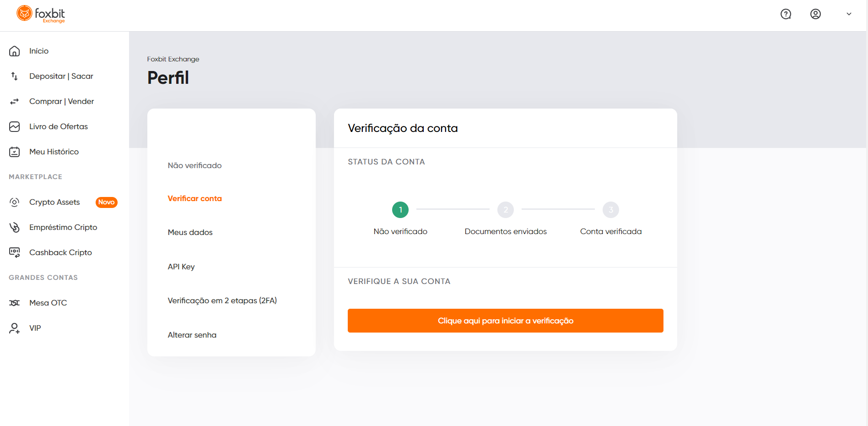Open the API Key section
Screen dimensions: 868x426
(x=181, y=267)
